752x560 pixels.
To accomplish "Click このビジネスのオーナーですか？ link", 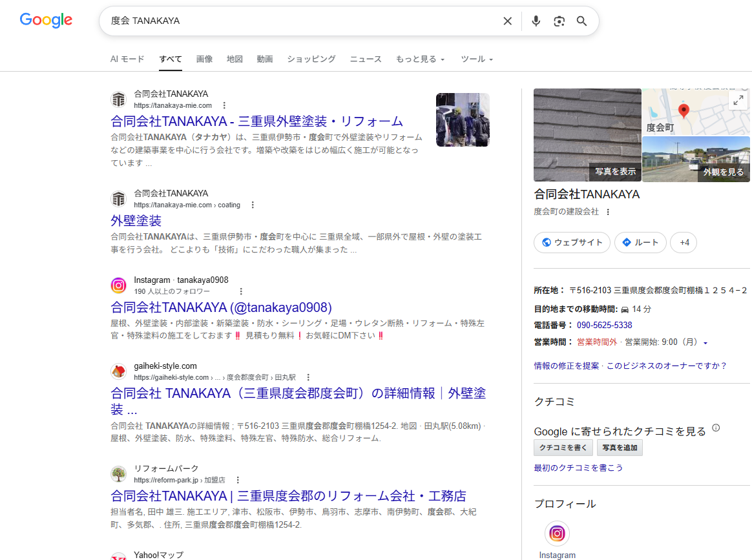I will (x=667, y=366).
